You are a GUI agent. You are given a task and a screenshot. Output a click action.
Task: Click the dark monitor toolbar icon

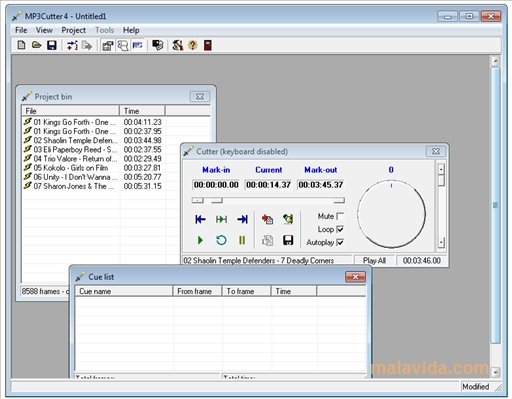click(x=157, y=45)
